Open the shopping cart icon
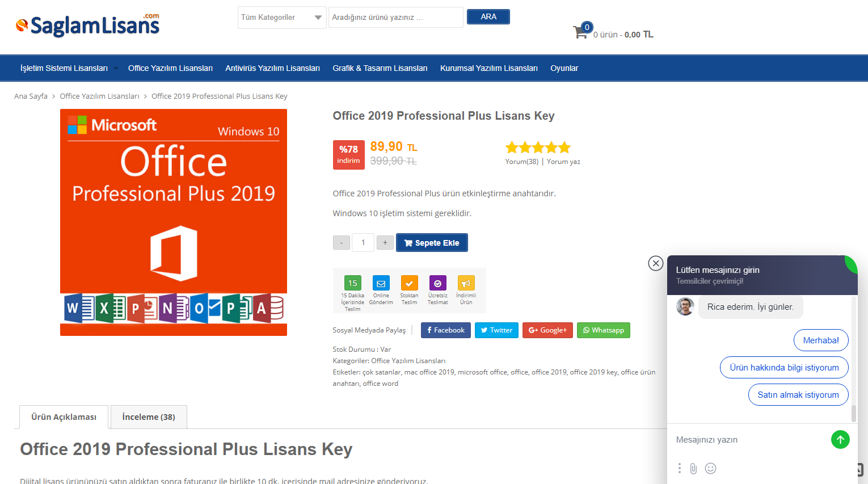This screenshot has height=484, width=868. [x=580, y=32]
